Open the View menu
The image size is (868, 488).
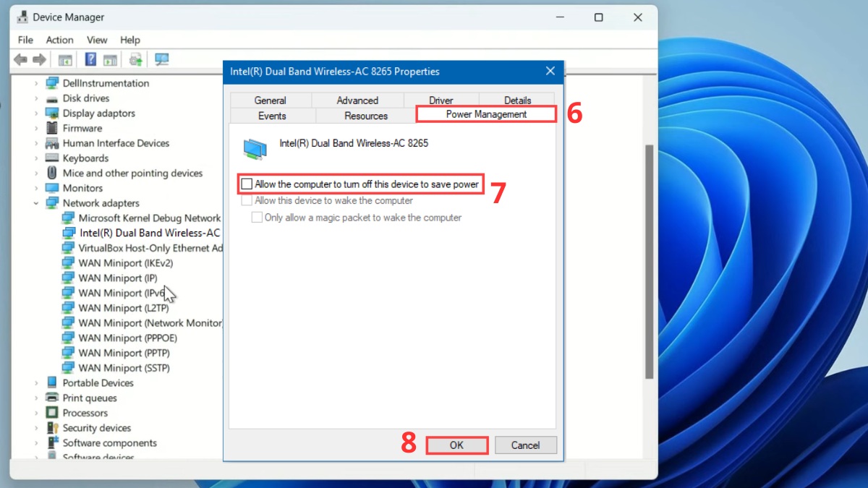coord(97,40)
